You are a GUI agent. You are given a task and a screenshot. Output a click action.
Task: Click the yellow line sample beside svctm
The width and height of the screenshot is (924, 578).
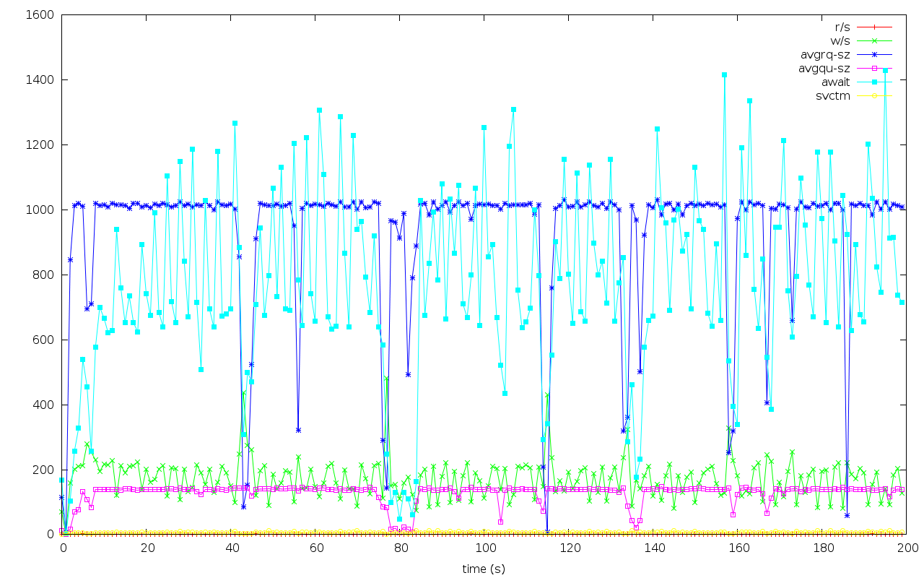point(875,95)
